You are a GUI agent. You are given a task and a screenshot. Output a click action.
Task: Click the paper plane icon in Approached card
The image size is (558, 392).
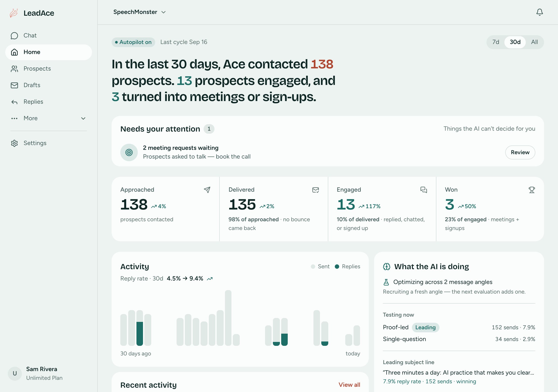tap(207, 190)
